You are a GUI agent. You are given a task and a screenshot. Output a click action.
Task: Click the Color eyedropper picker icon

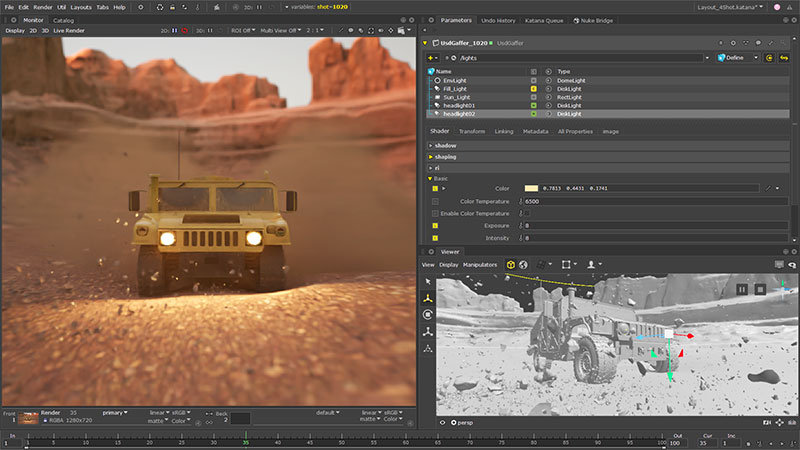[x=768, y=188]
